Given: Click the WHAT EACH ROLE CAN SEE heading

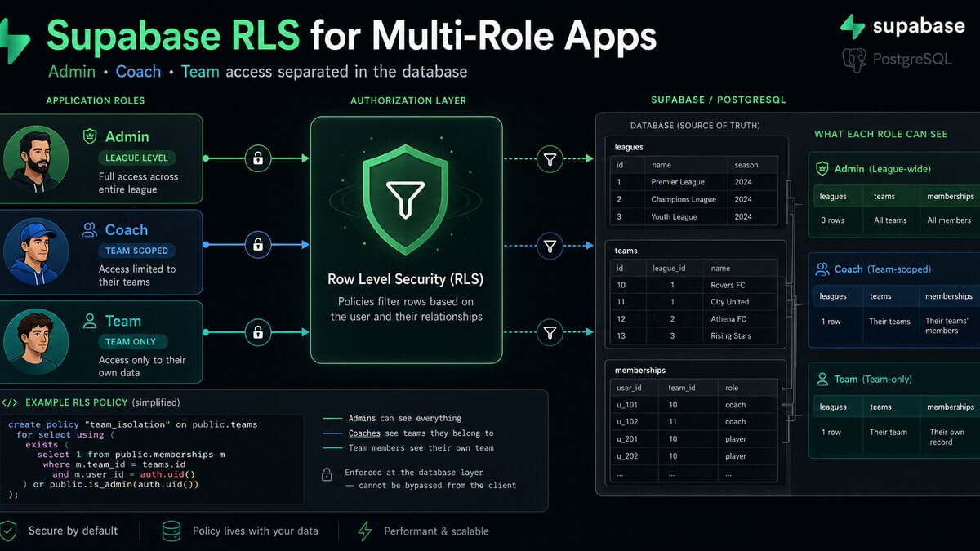Looking at the screenshot, I should pyautogui.click(x=880, y=134).
